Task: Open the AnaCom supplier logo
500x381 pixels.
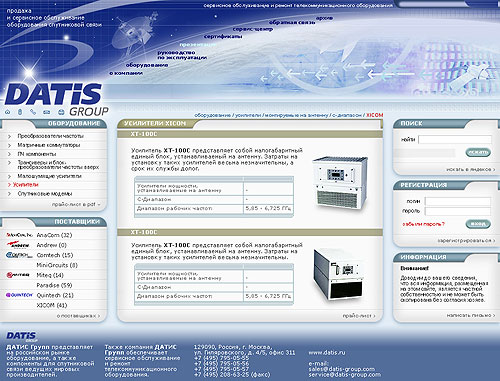Action: pyautogui.click(x=19, y=235)
